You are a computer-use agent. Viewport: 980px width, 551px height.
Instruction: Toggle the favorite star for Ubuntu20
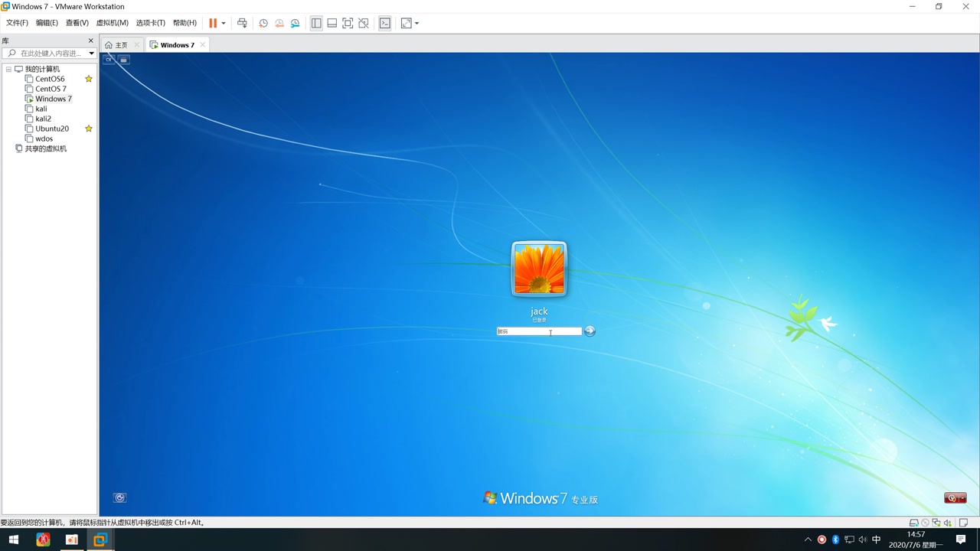click(x=89, y=129)
